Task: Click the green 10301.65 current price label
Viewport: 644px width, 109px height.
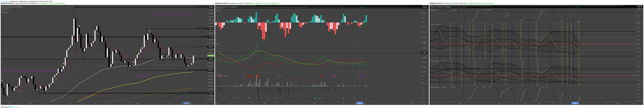Action: click(x=211, y=56)
